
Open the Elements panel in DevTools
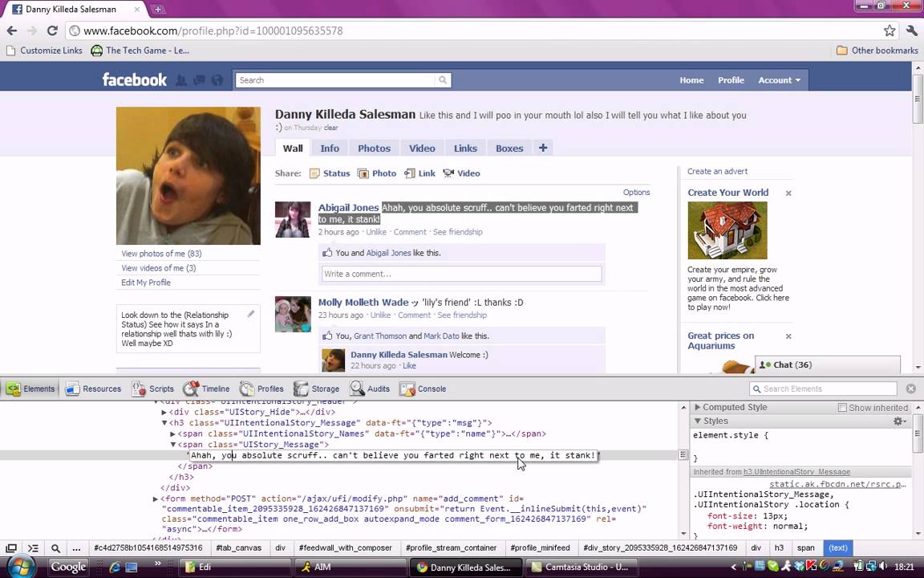pos(31,389)
